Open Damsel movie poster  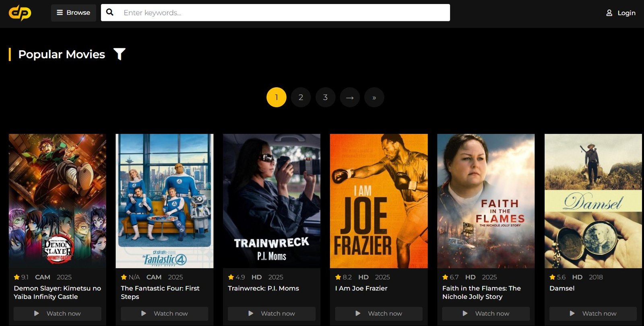[593, 201]
